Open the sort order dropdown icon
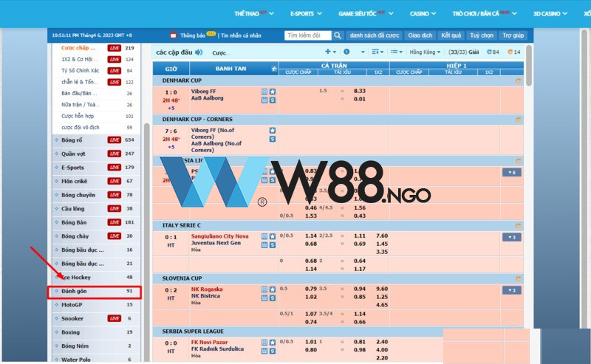The image size is (591, 364). click(378, 52)
